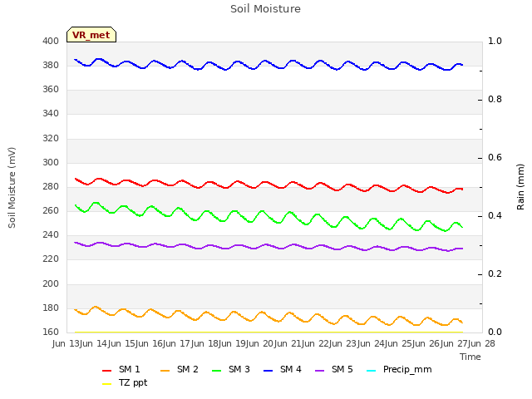Click the purple SM 5 legend swatch

click(x=320, y=371)
